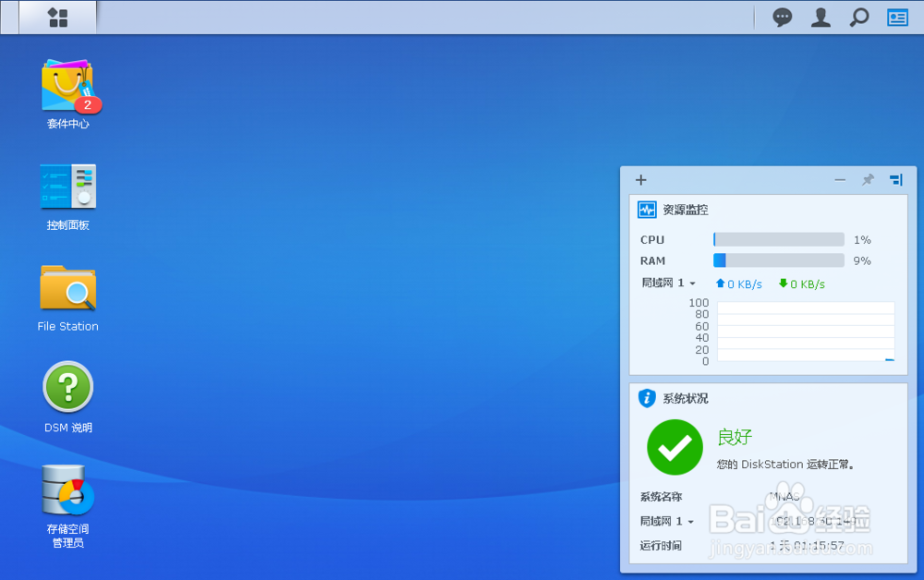Add a widget with the plus button
This screenshot has width=924, height=580.
coord(641,179)
